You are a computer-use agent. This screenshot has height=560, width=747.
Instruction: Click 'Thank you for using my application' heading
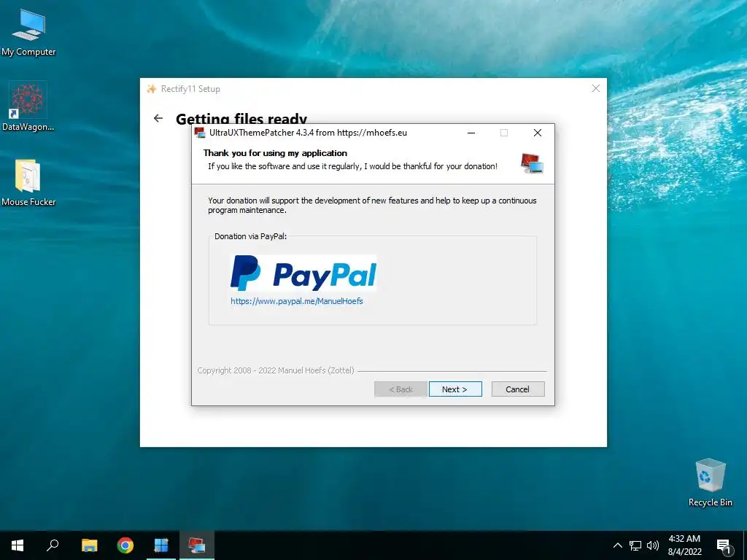pos(275,153)
